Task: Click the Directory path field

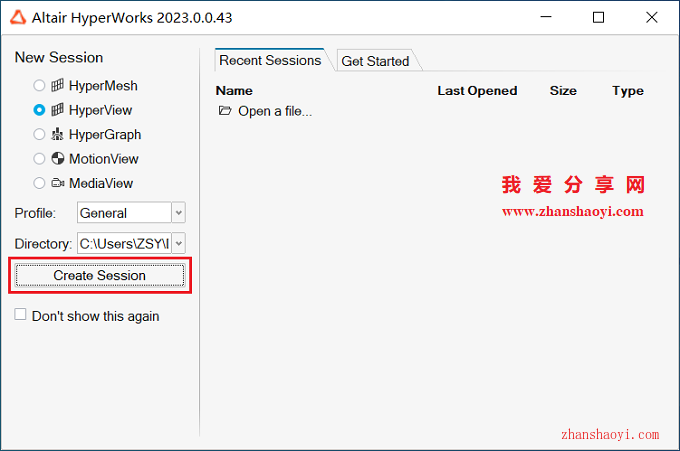Action: [x=124, y=243]
